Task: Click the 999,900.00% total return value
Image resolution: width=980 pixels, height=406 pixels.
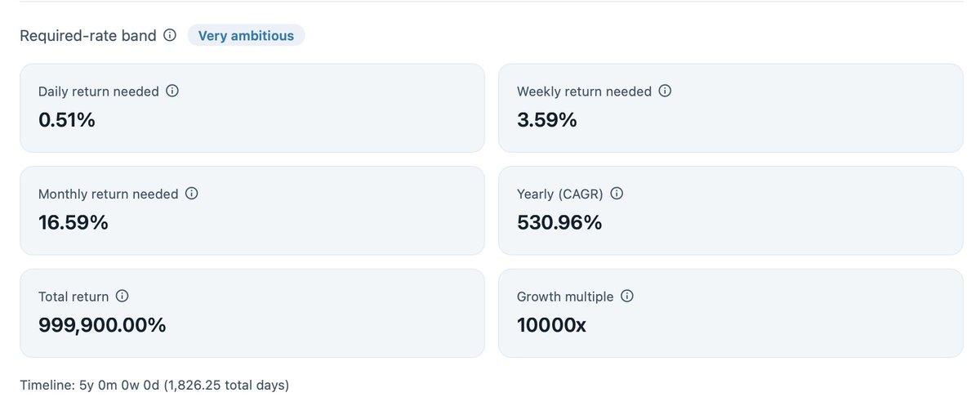Action: tap(102, 325)
